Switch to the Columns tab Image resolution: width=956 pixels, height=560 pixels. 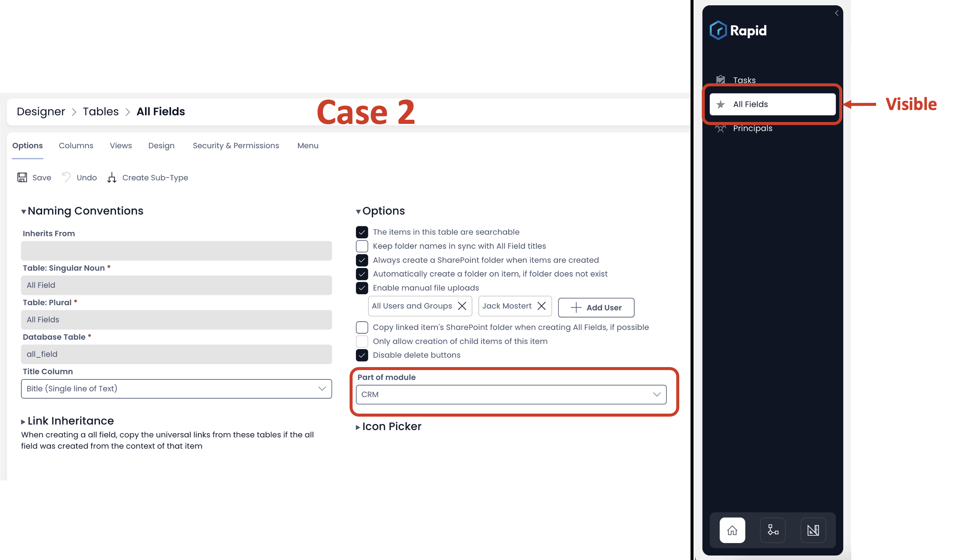pyautogui.click(x=75, y=145)
